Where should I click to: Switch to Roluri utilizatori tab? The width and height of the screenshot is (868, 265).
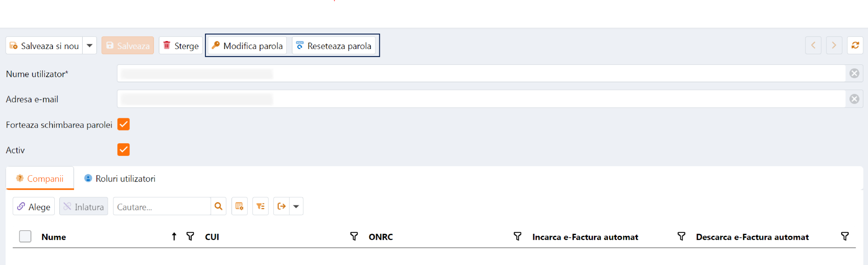(x=120, y=179)
